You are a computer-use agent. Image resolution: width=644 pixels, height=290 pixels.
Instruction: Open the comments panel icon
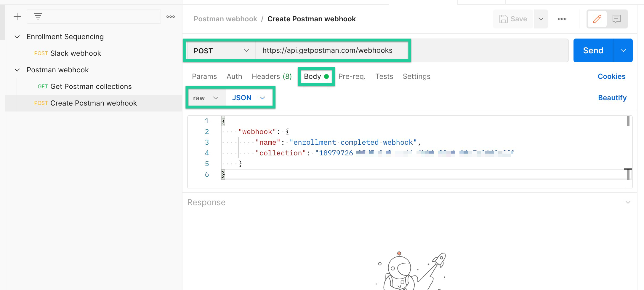617,19
